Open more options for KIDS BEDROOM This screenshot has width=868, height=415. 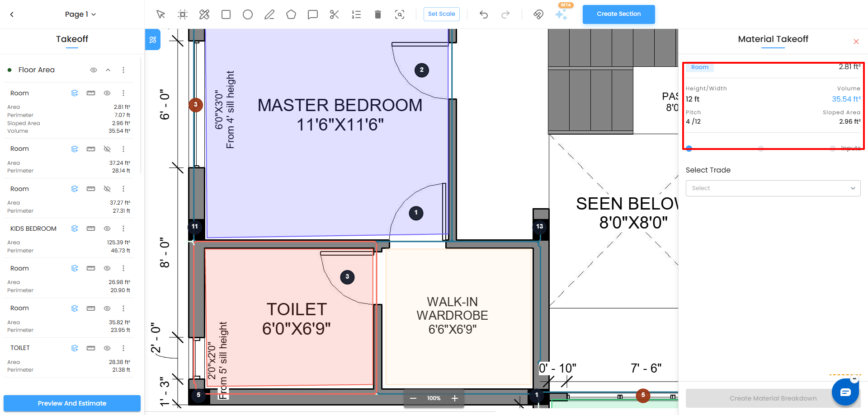tap(123, 228)
